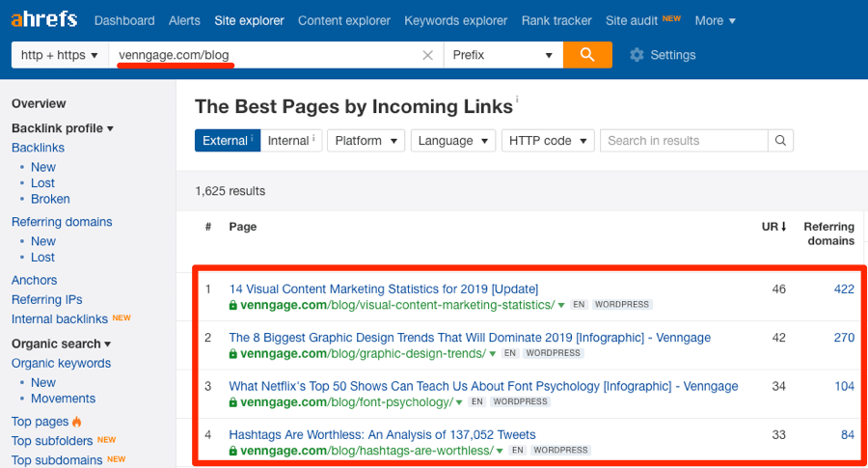
Task: Switch to the Internal links toggle
Action: (x=291, y=141)
